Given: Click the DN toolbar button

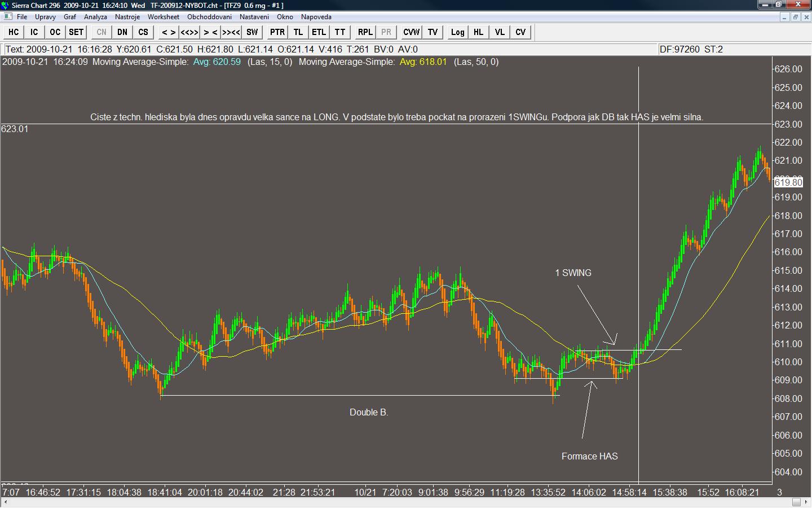Looking at the screenshot, I should (x=122, y=32).
